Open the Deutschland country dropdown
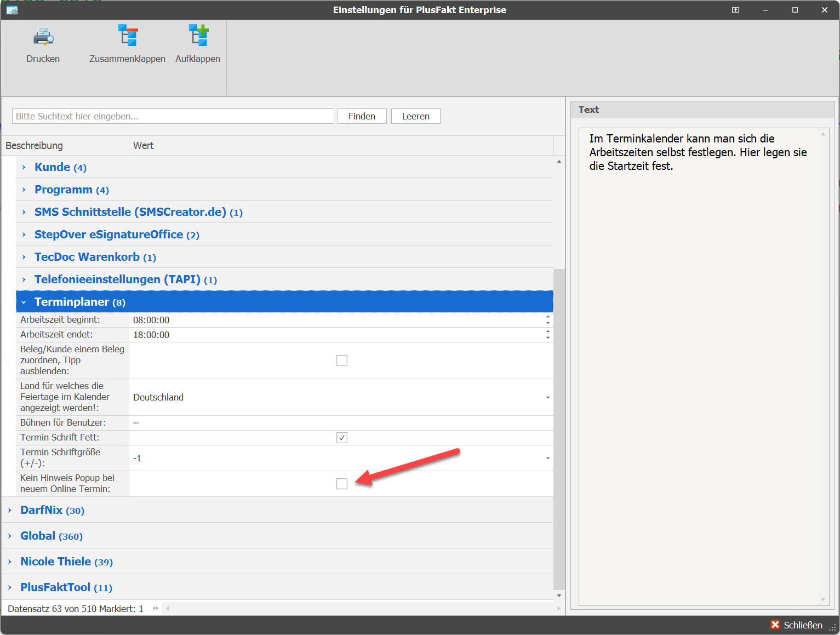840x635 pixels. coord(548,397)
